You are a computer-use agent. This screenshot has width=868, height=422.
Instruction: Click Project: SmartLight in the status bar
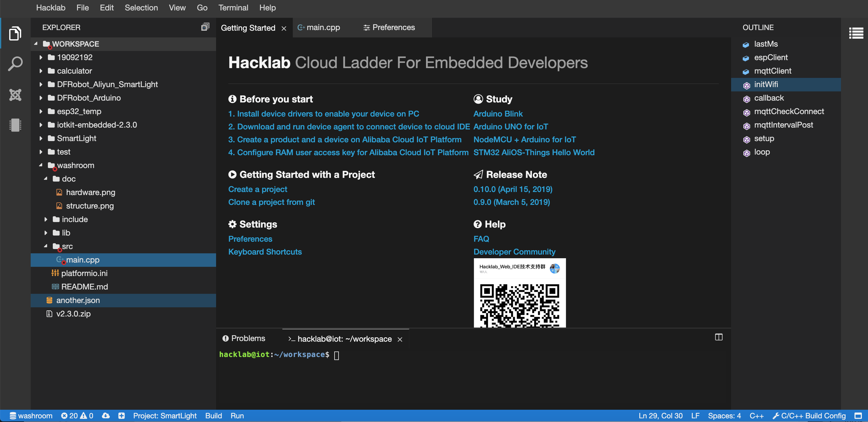[x=165, y=416]
